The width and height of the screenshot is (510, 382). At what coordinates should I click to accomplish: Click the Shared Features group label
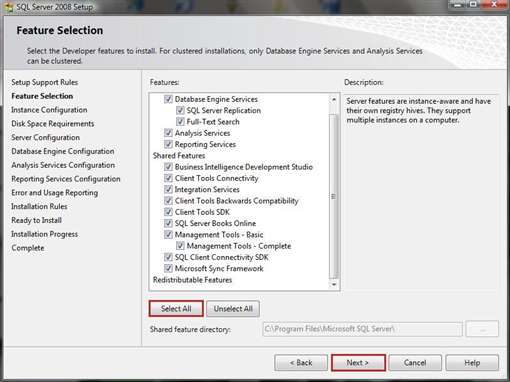coord(179,156)
